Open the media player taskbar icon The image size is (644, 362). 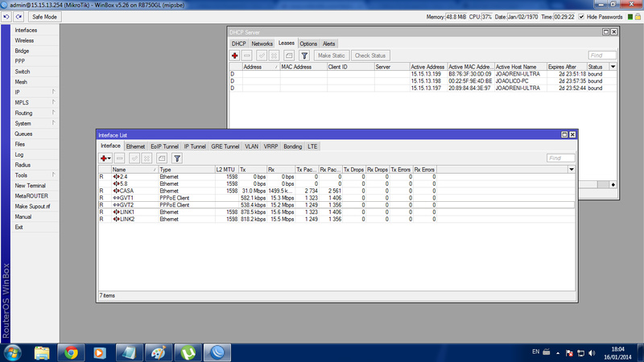99,353
